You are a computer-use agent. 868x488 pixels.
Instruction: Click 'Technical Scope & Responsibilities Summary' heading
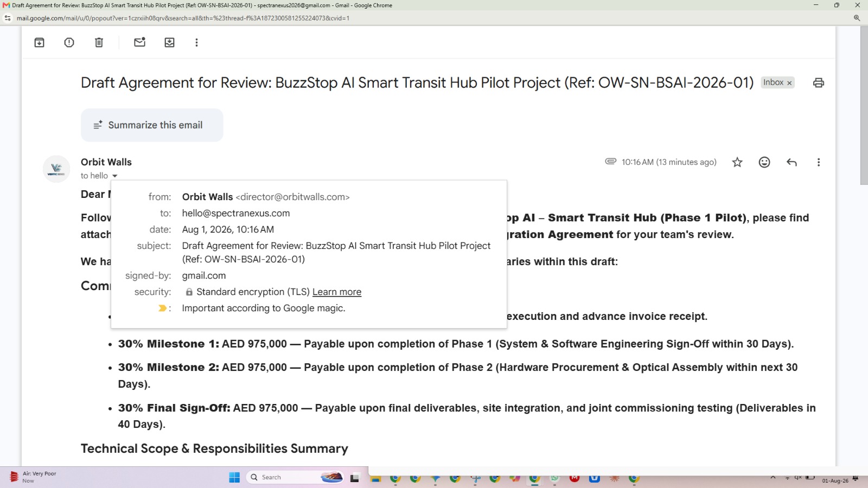tap(214, 448)
